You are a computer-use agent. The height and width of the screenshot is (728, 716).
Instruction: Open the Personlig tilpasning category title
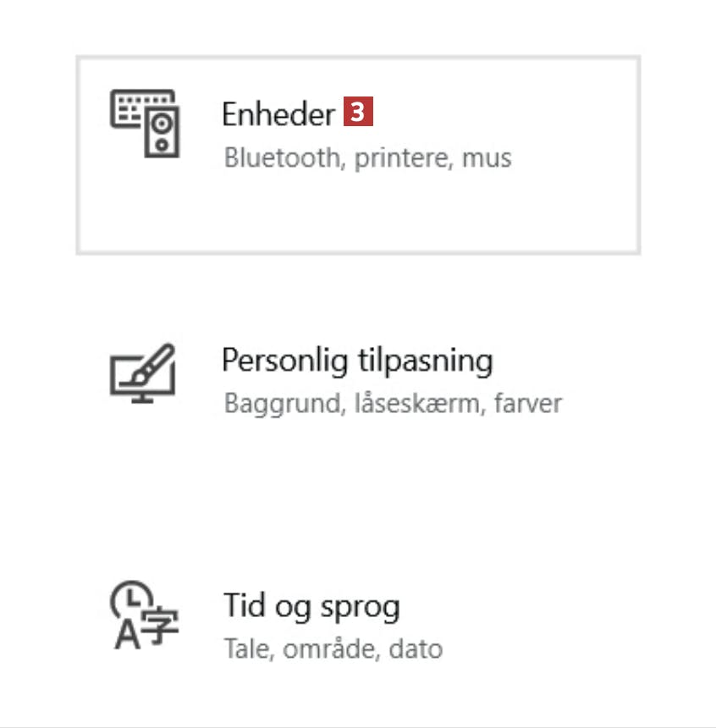pos(357,361)
